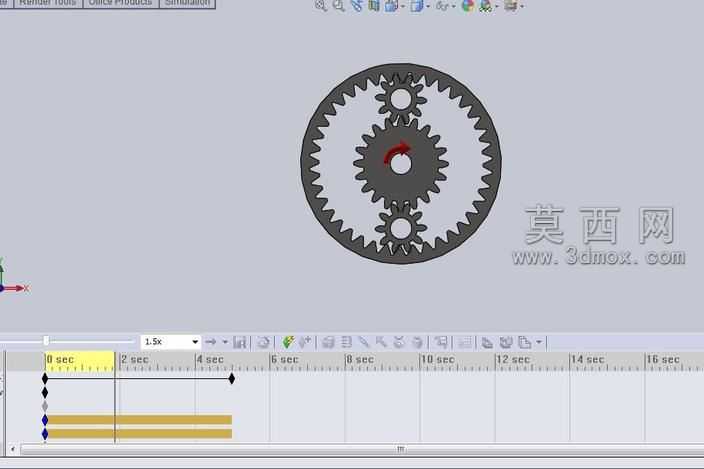
Task: Click the timeline scroll-left arrow
Action: (x=13, y=449)
